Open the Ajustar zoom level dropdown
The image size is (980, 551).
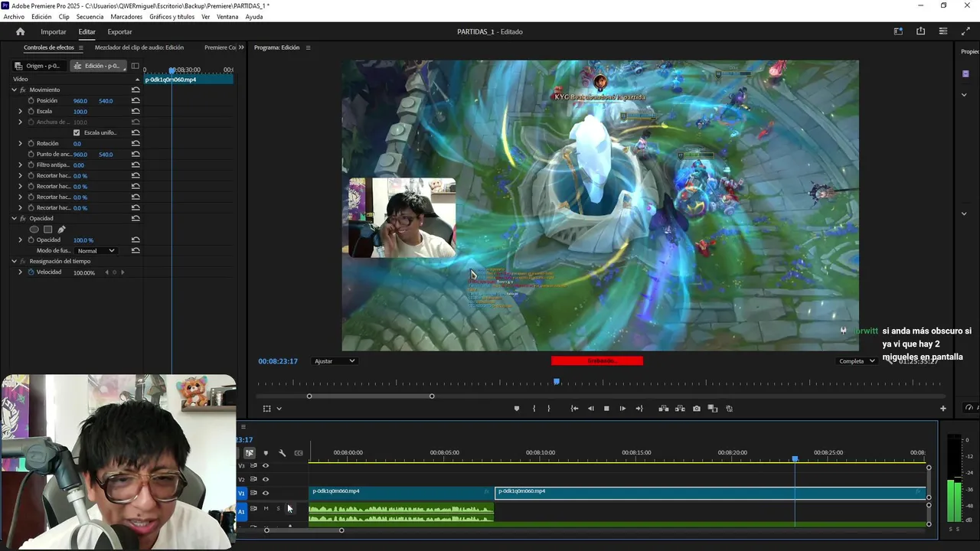[x=335, y=361]
